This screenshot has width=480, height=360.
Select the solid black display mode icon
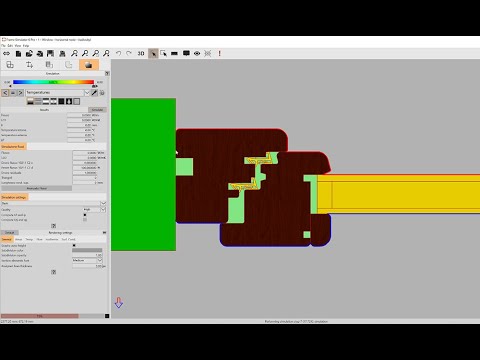click(x=61, y=101)
